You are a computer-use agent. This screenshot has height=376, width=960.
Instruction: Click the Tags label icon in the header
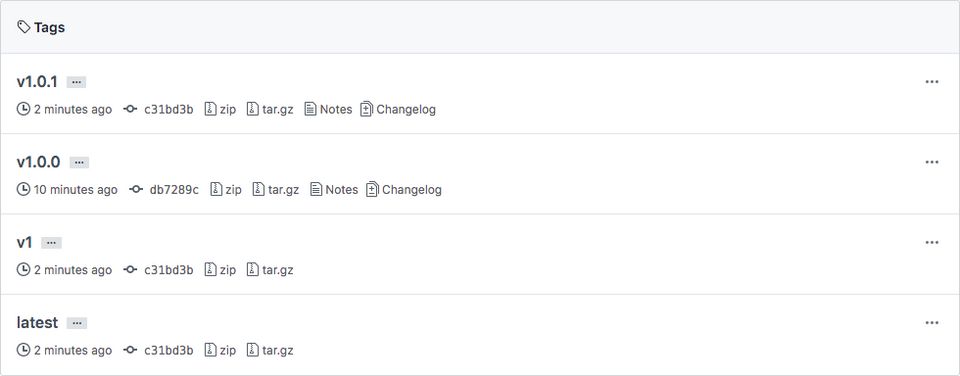tap(24, 27)
